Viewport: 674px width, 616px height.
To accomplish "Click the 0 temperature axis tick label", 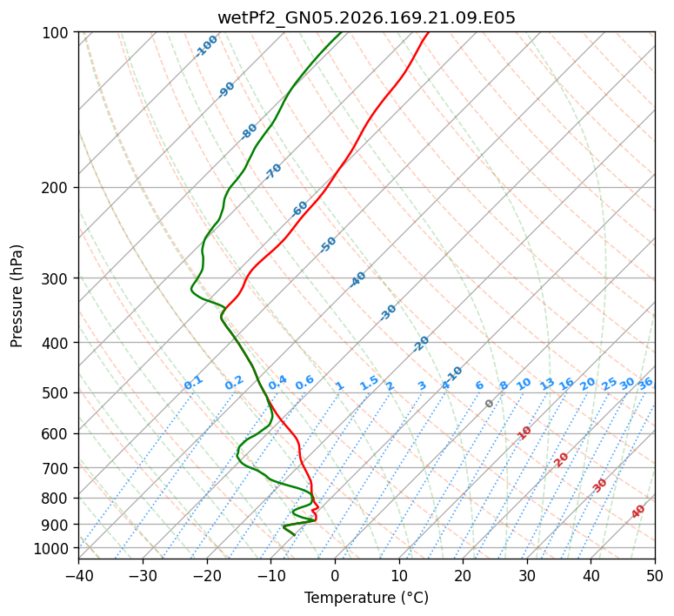I will tap(335, 575).
